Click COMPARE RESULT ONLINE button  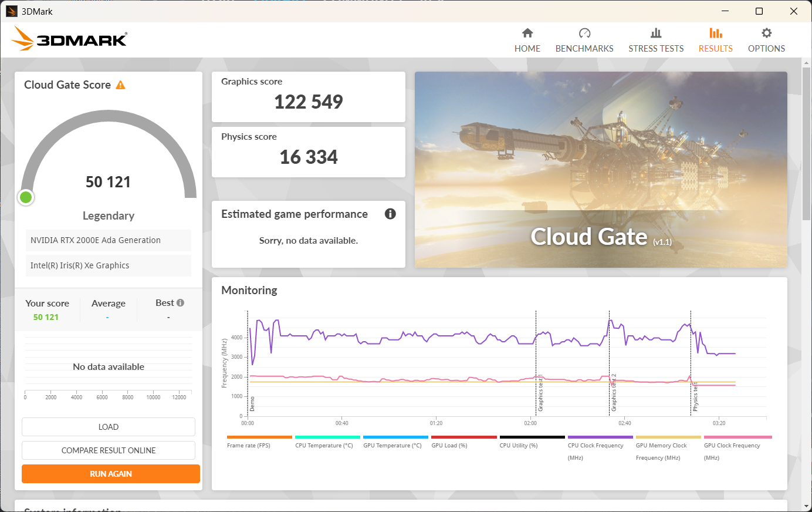(x=109, y=450)
